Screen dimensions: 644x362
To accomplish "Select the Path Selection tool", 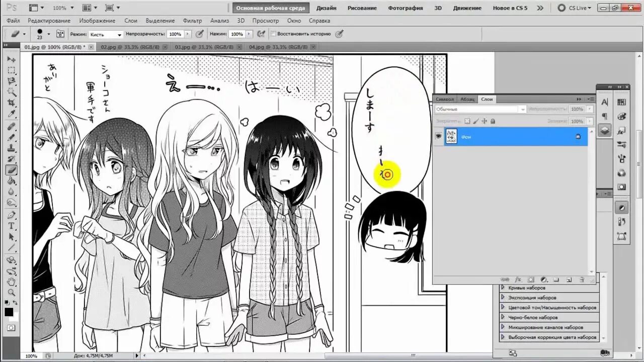I will pos(11,236).
